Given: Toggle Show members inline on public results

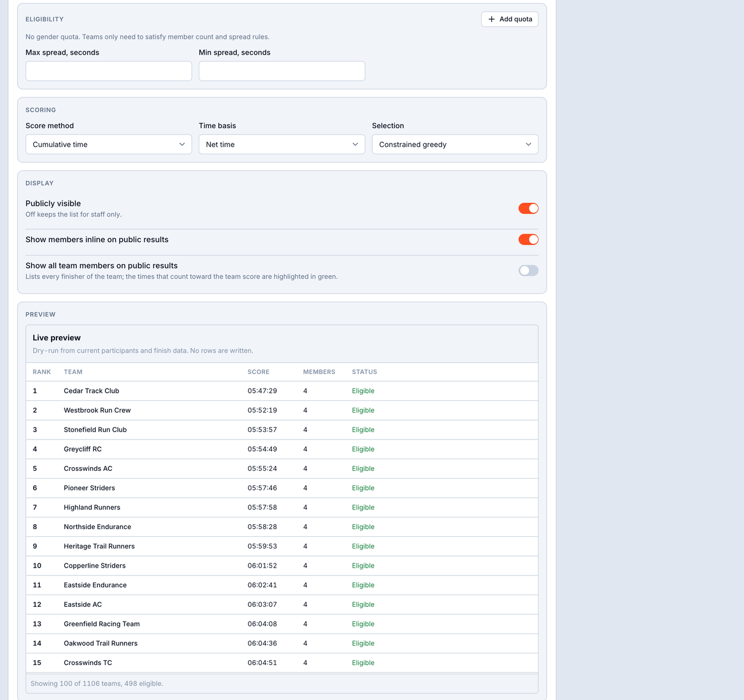Looking at the screenshot, I should [528, 240].
